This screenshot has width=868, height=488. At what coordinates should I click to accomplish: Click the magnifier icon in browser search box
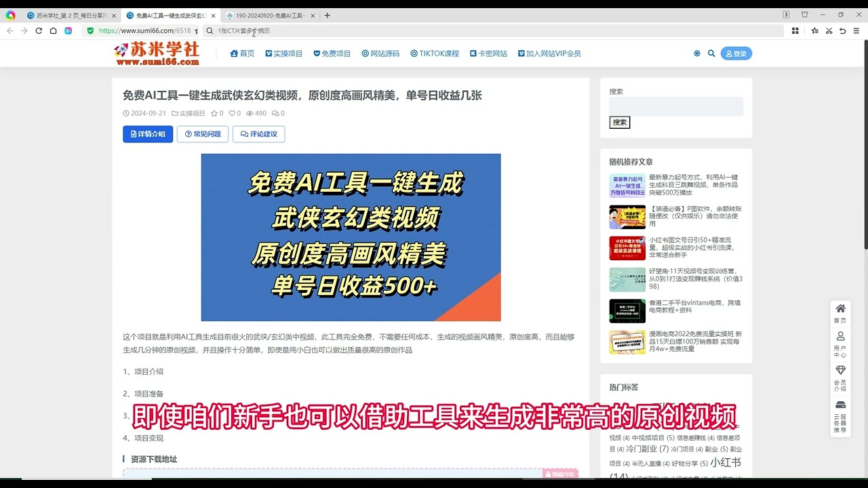(210, 30)
